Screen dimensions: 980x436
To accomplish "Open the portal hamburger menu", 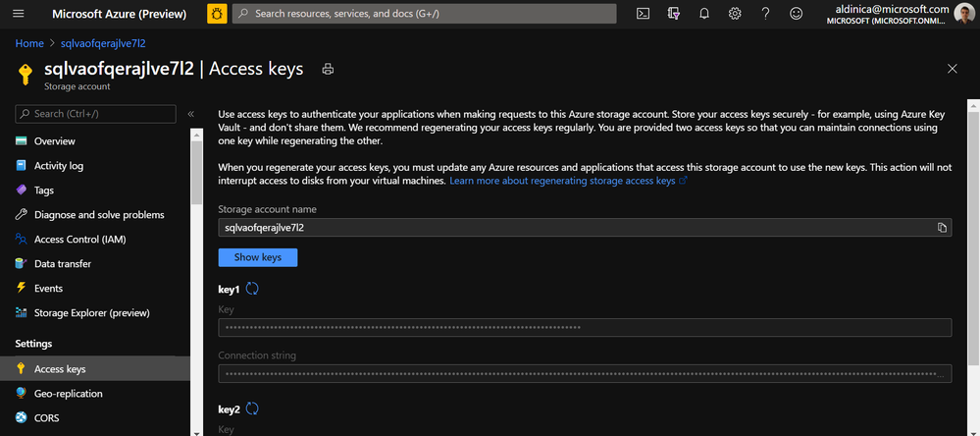I will click(x=18, y=14).
